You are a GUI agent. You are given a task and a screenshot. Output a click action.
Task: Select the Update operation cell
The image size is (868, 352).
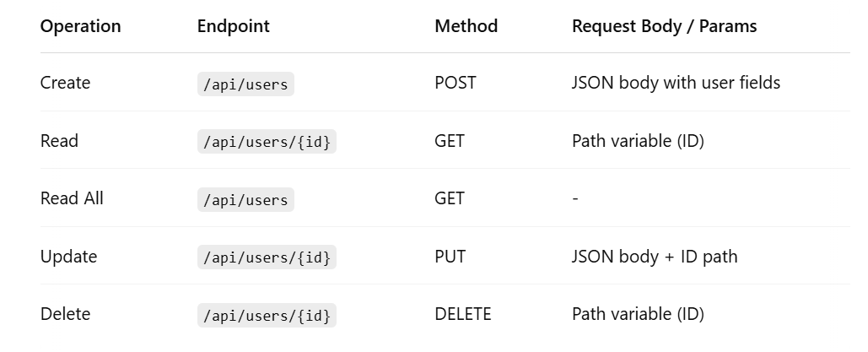pyautogui.click(x=68, y=256)
